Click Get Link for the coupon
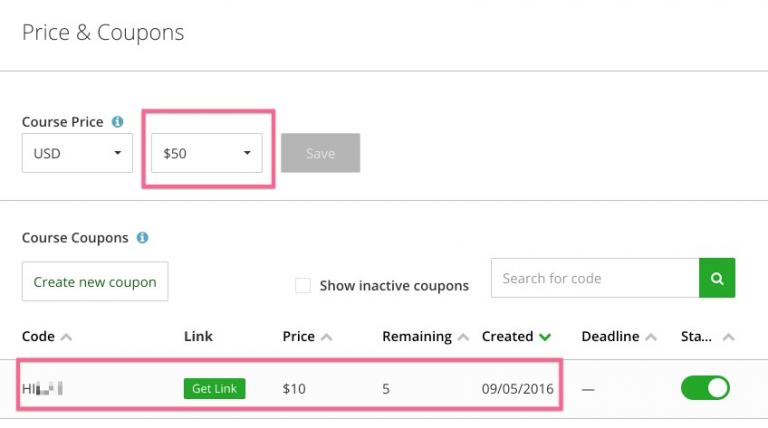The image size is (768, 428). pos(215,388)
